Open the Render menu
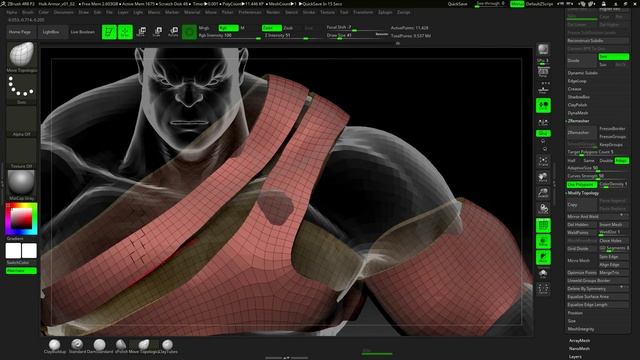 coord(273,12)
